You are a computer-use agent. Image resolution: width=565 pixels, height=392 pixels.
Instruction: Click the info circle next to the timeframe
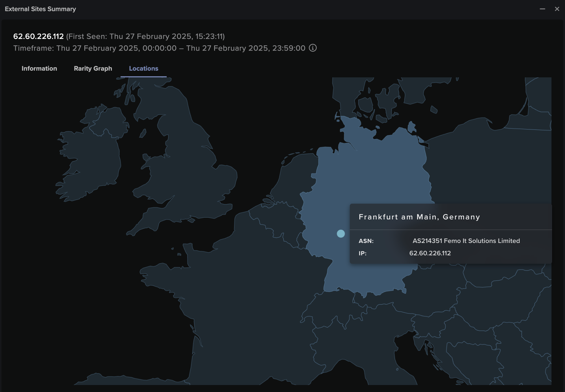312,48
